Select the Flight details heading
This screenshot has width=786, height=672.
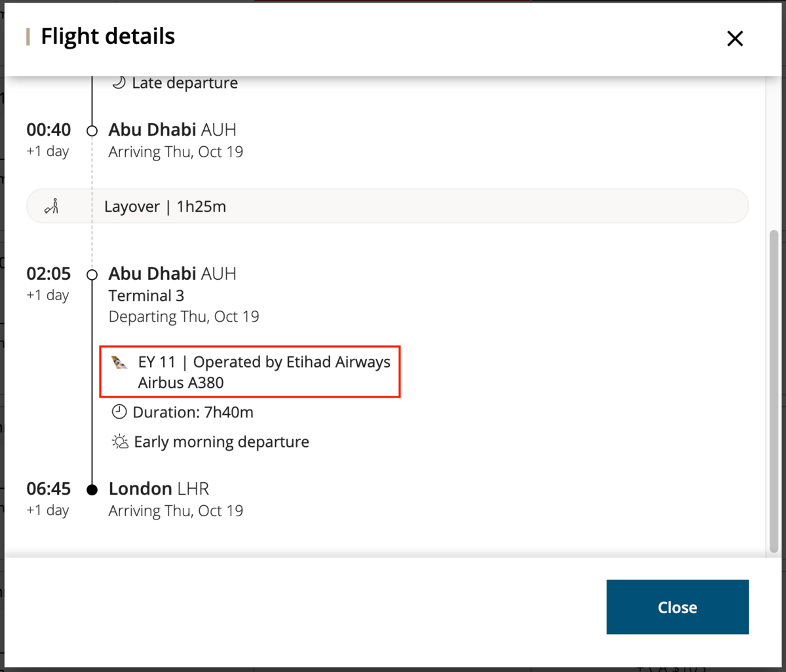click(x=108, y=36)
